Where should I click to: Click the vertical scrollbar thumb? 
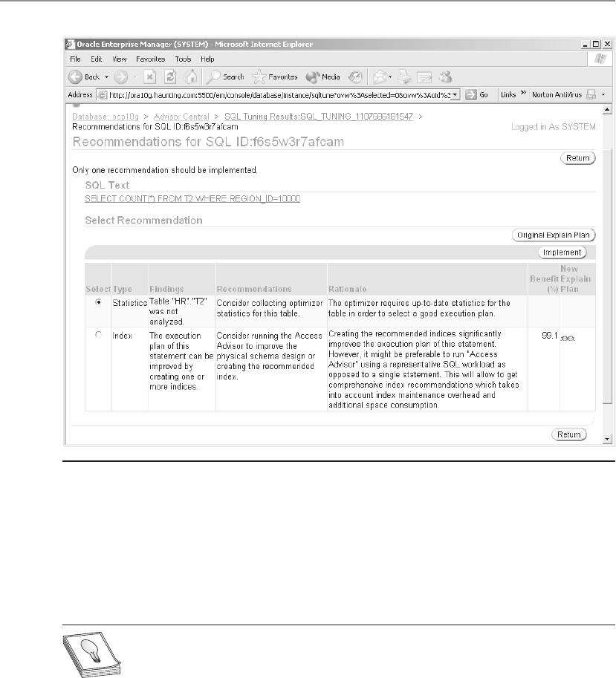point(607,277)
